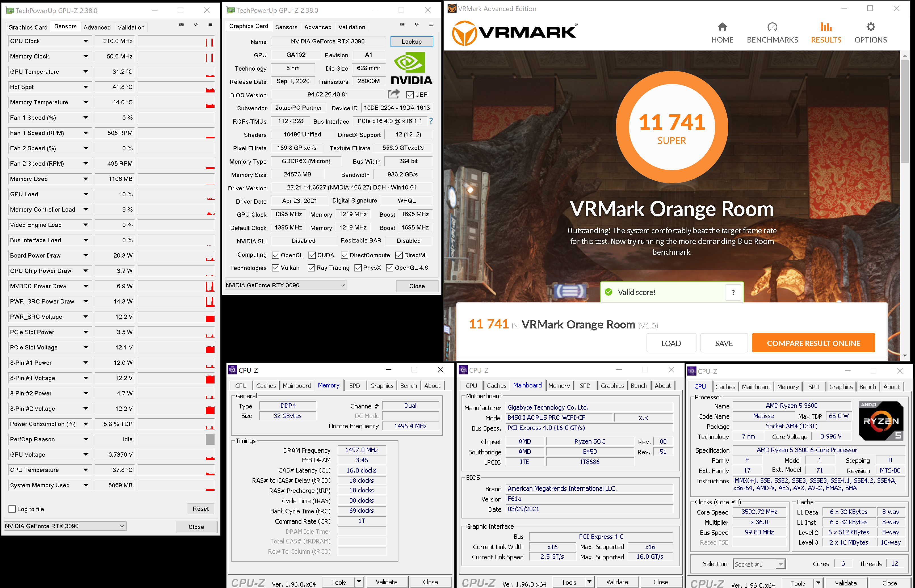Toggle the DirectCompute checkbox

coord(345,255)
